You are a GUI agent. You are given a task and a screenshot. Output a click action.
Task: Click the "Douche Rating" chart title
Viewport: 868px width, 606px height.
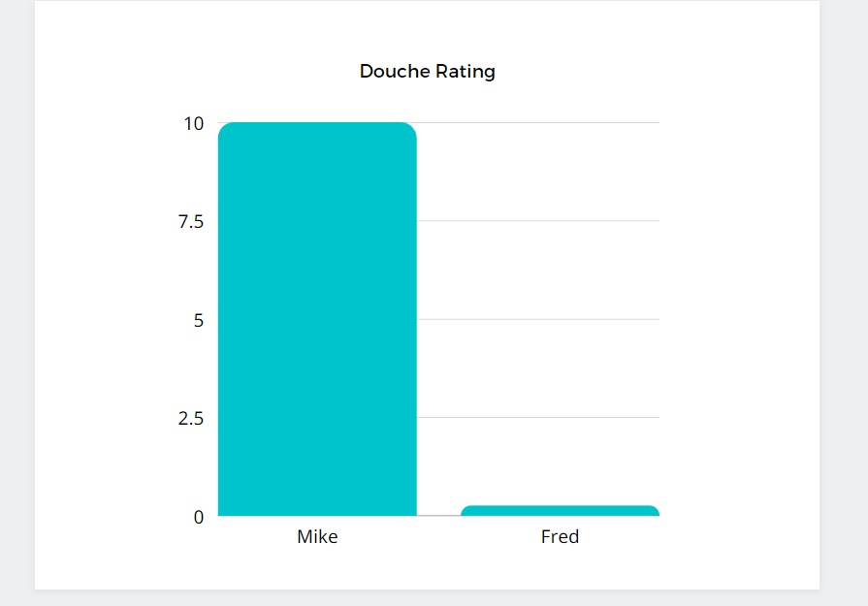coord(427,72)
